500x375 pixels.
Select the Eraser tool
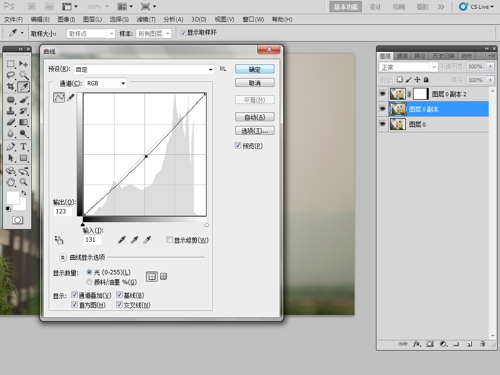[x=11, y=122]
